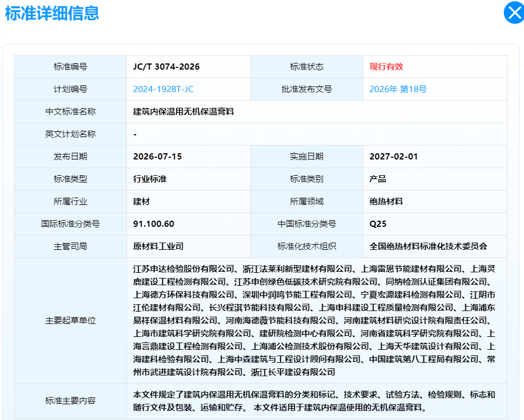Click the 主管司局 label cell
This screenshot has height=420, width=524.
click(71, 246)
